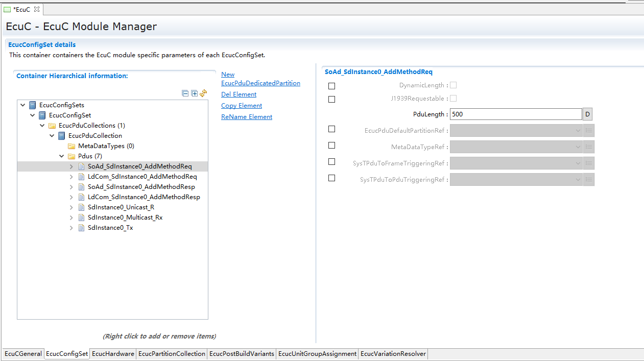Click the list icon beside MetaDataTypeRef
The height and width of the screenshot is (361, 644).
point(589,147)
